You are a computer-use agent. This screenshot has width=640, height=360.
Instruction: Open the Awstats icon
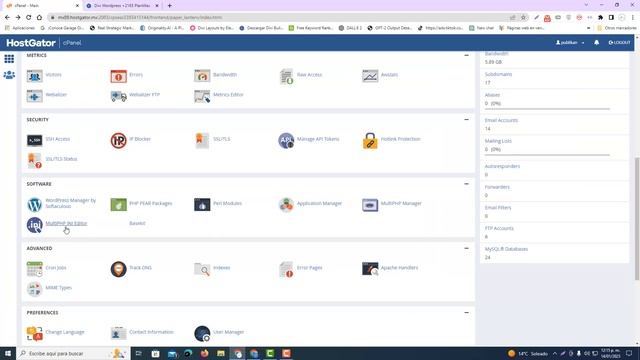(x=370, y=76)
